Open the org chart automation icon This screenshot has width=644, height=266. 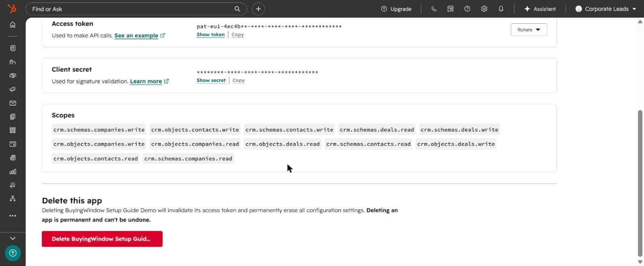click(x=13, y=199)
